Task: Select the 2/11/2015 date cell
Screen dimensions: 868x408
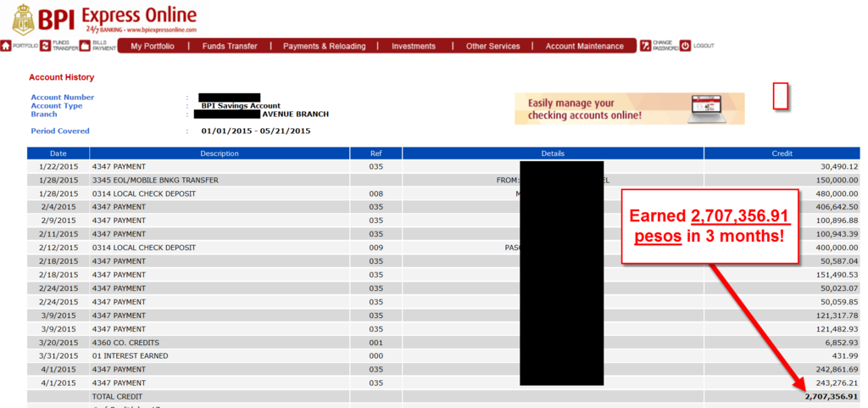Action: click(x=58, y=234)
